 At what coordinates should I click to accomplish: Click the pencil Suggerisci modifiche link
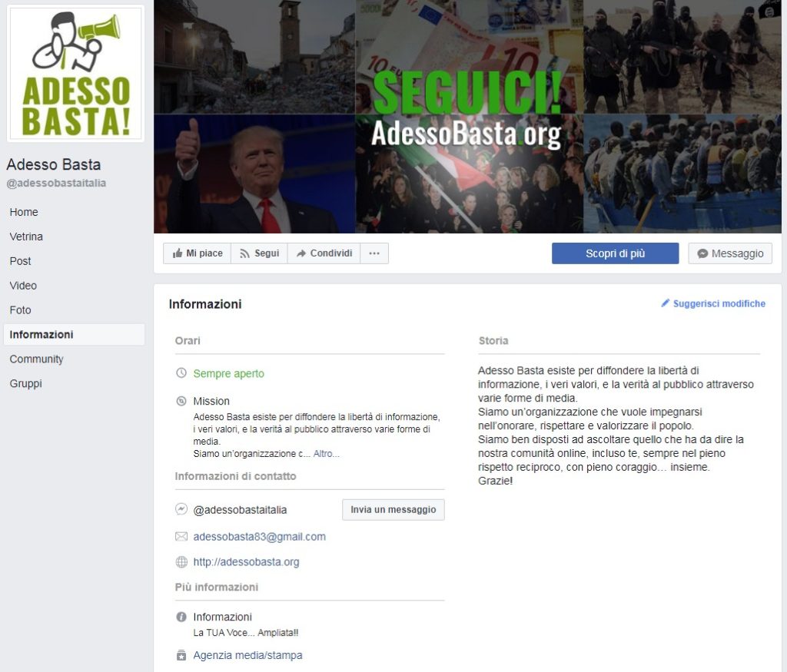point(713,303)
